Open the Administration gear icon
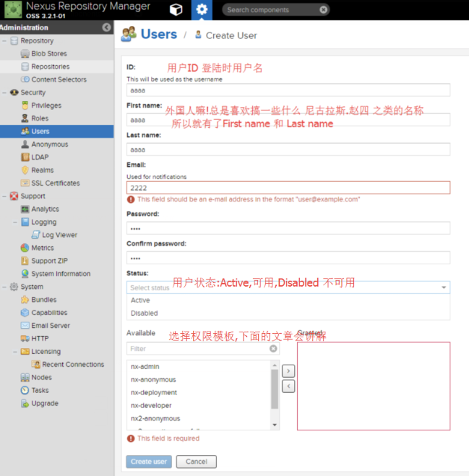Screen dimensions: 469x476 (x=202, y=9)
